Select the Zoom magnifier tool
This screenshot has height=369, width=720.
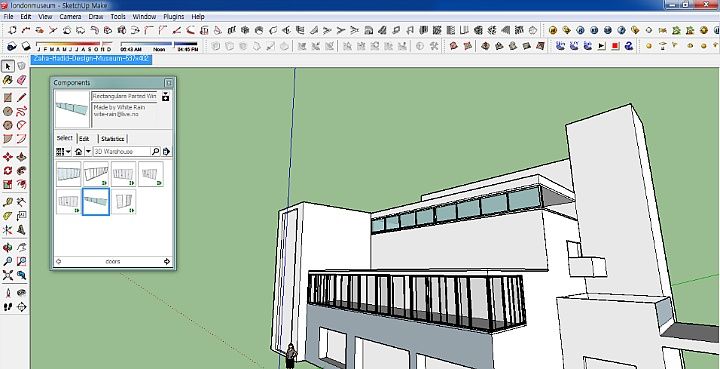pyautogui.click(x=8, y=262)
